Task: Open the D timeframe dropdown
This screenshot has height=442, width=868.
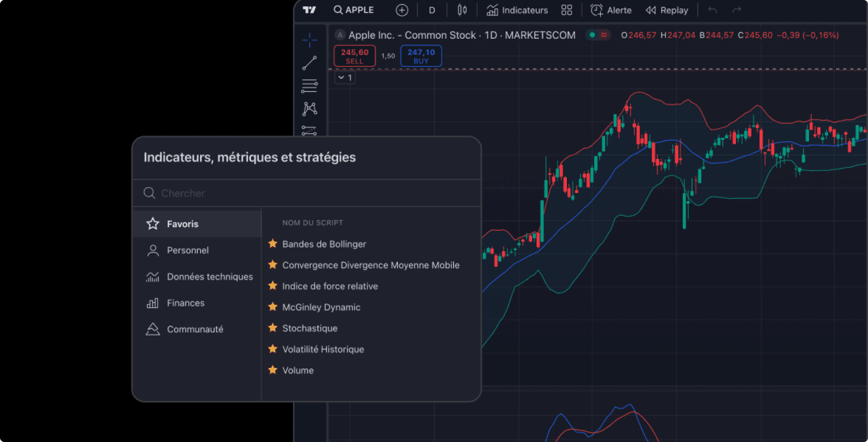Action: [432, 10]
